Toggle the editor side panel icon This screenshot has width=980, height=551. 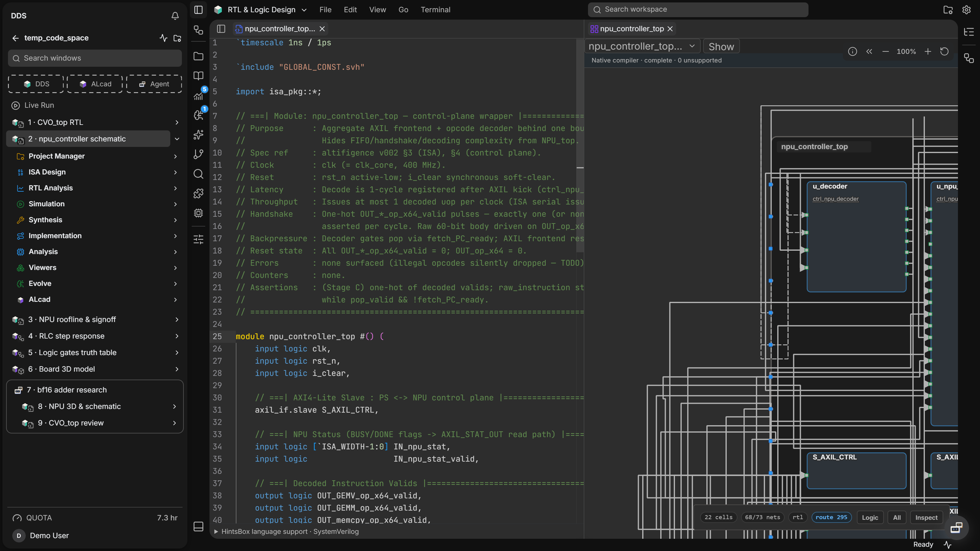(221, 28)
